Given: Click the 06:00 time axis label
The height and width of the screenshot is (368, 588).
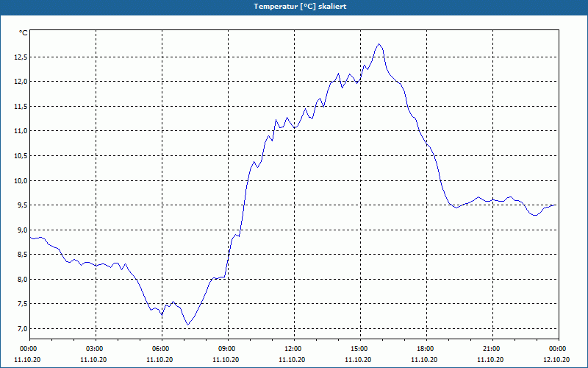Looking at the screenshot, I should coord(162,349).
